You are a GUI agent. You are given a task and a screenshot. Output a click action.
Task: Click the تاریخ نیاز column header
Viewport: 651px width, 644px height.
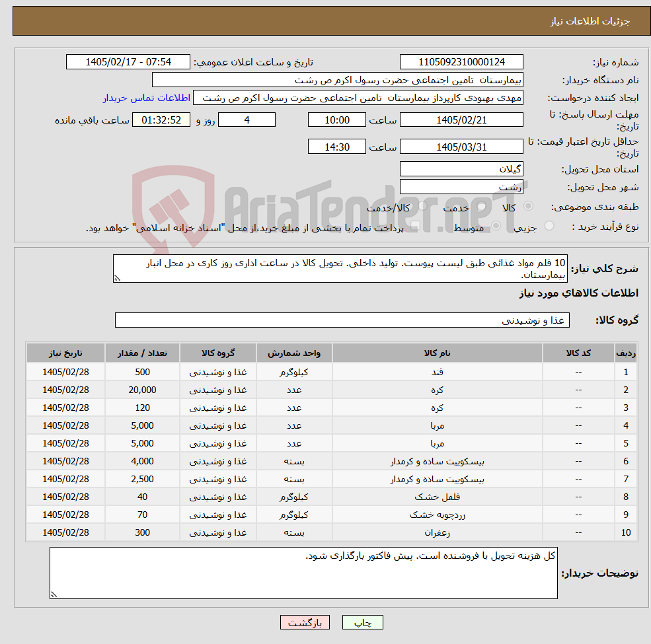coord(65,353)
